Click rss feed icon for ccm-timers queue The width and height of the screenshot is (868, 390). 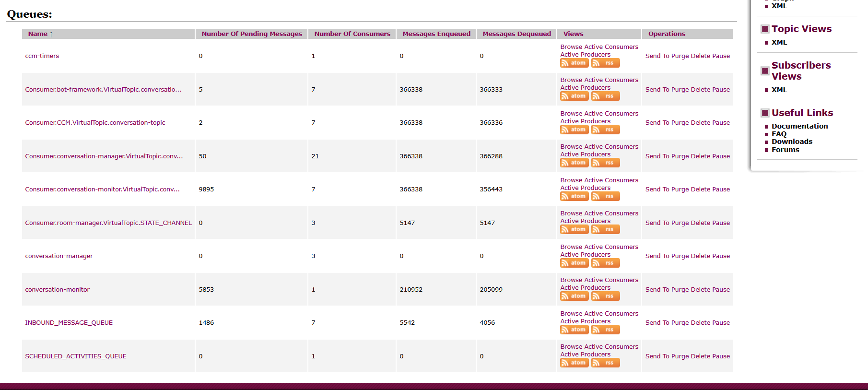click(x=605, y=63)
